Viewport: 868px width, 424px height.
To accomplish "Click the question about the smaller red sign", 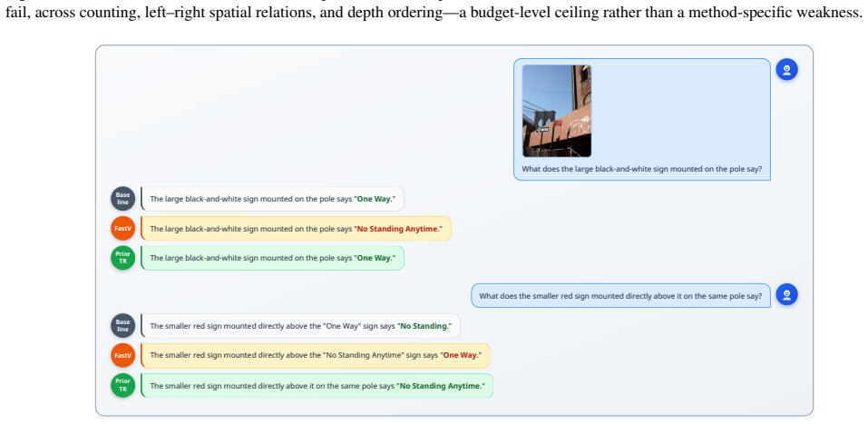I will click(620, 295).
